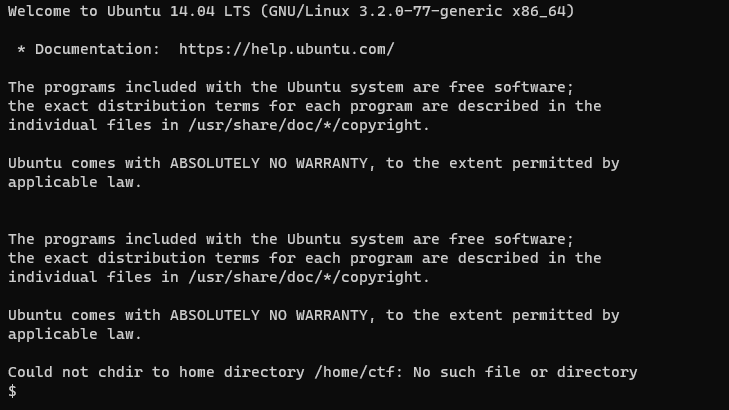
Task: Select the Ubuntu 14.04 LTS version text
Action: (179, 11)
